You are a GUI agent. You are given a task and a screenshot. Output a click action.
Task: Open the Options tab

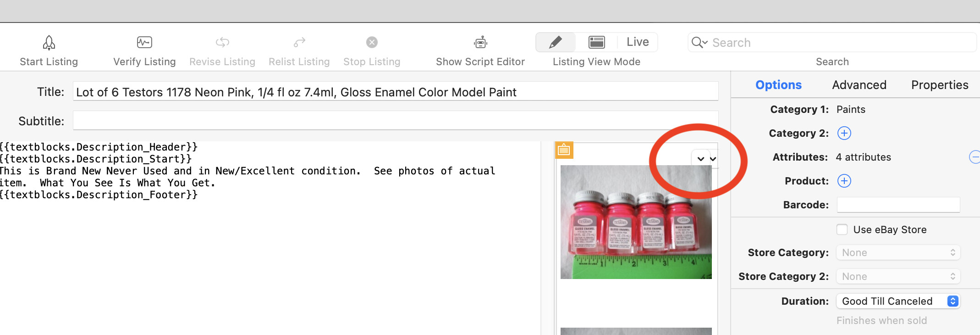pyautogui.click(x=778, y=85)
